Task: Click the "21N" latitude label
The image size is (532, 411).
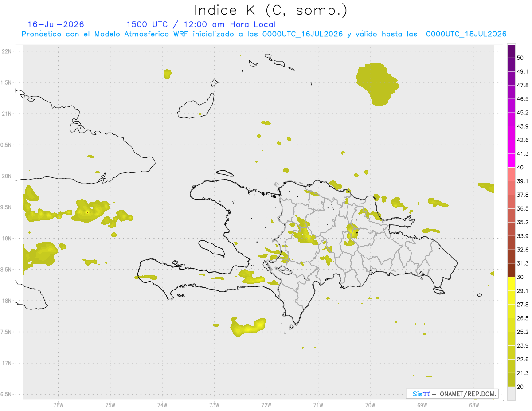Action: coord(8,114)
